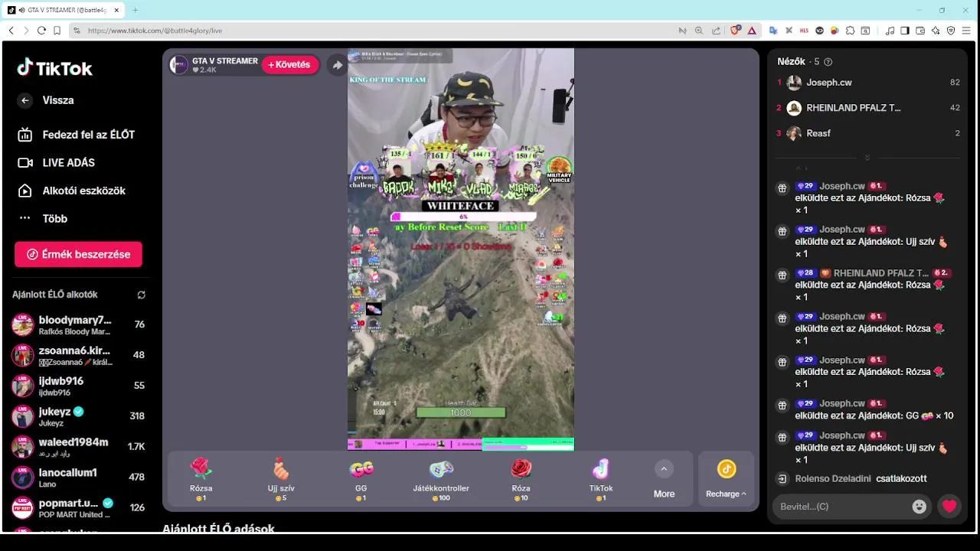980x551 pixels.
Task: Open ijdwb916 live stream
Action: 78,386
